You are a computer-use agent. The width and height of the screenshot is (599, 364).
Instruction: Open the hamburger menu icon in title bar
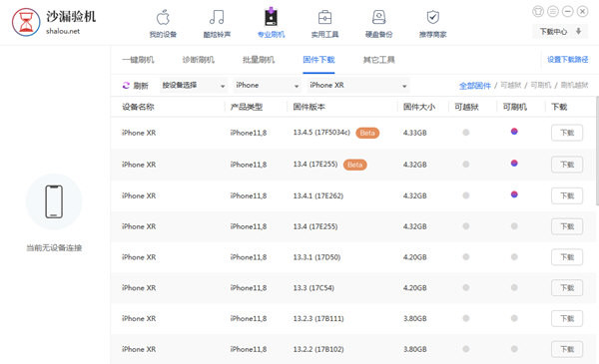click(553, 11)
